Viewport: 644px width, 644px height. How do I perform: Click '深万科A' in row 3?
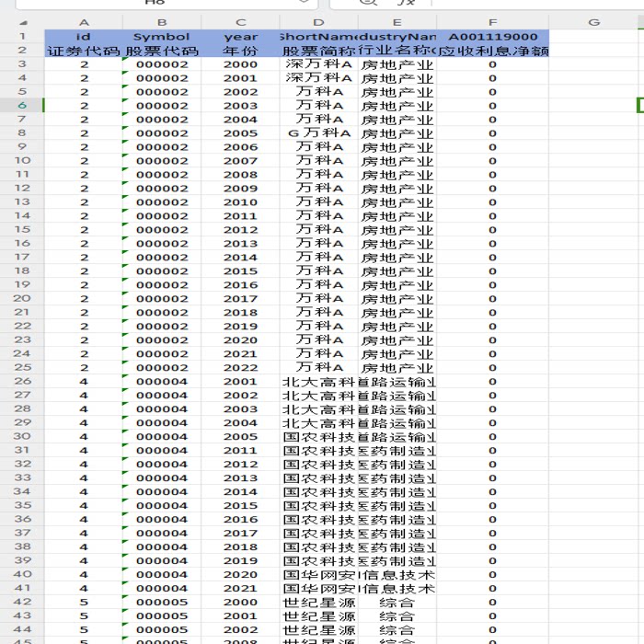coord(318,64)
